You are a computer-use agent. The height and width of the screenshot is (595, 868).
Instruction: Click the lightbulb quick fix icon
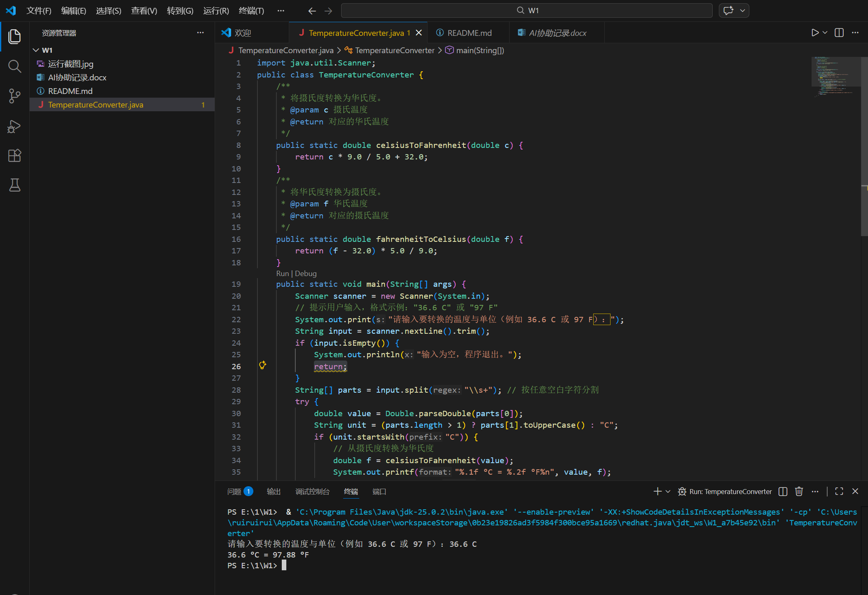pos(262,365)
